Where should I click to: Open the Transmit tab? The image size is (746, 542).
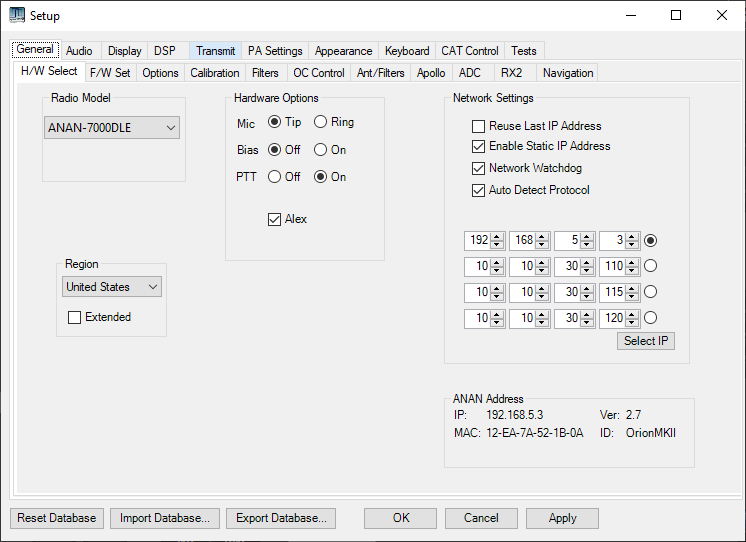click(x=216, y=51)
